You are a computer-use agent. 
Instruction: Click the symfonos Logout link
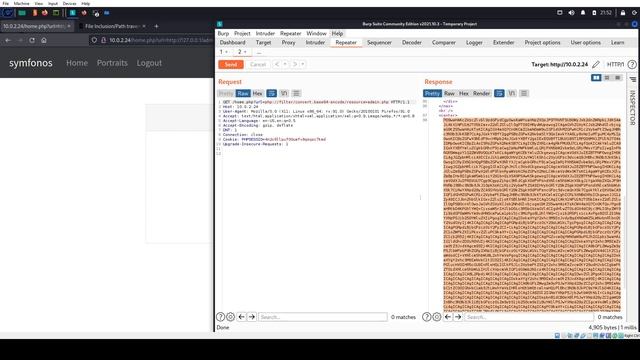coord(149,63)
